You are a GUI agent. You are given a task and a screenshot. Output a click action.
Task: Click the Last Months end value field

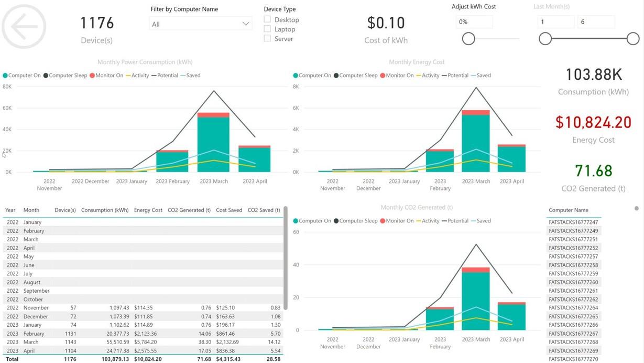point(596,22)
